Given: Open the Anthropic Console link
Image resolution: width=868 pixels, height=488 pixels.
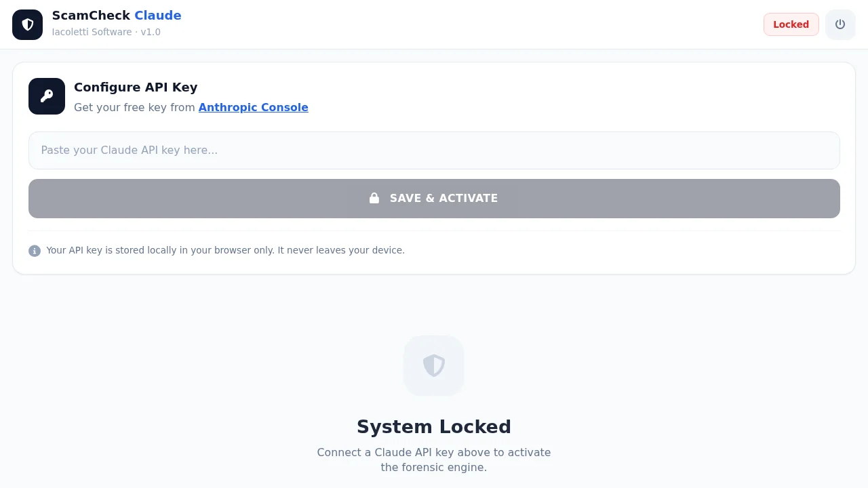Looking at the screenshot, I should 253,107.
